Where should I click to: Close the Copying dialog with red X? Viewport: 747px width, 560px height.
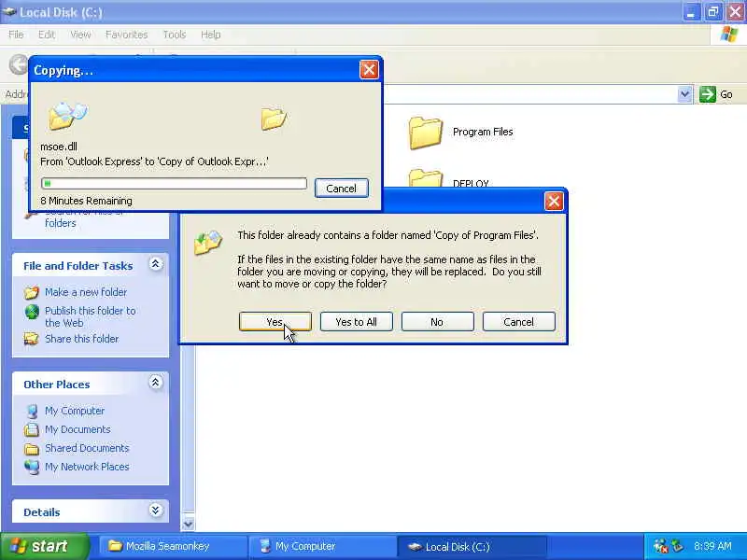(x=369, y=70)
